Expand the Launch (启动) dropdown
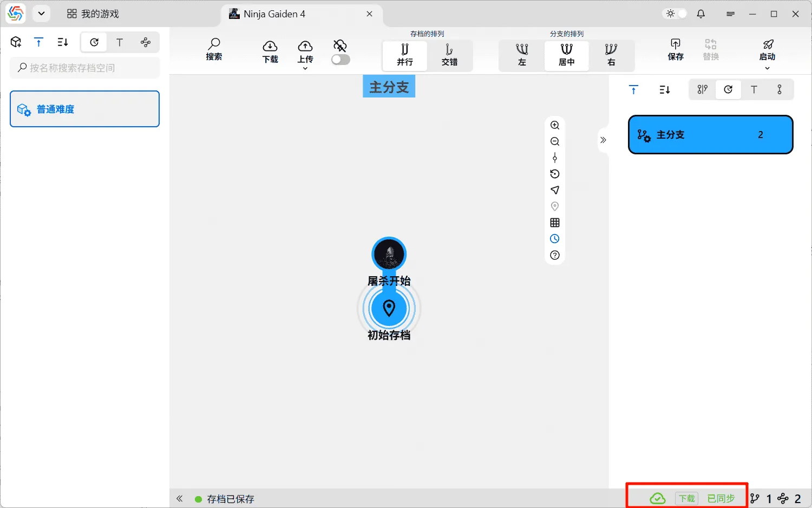 tap(767, 68)
